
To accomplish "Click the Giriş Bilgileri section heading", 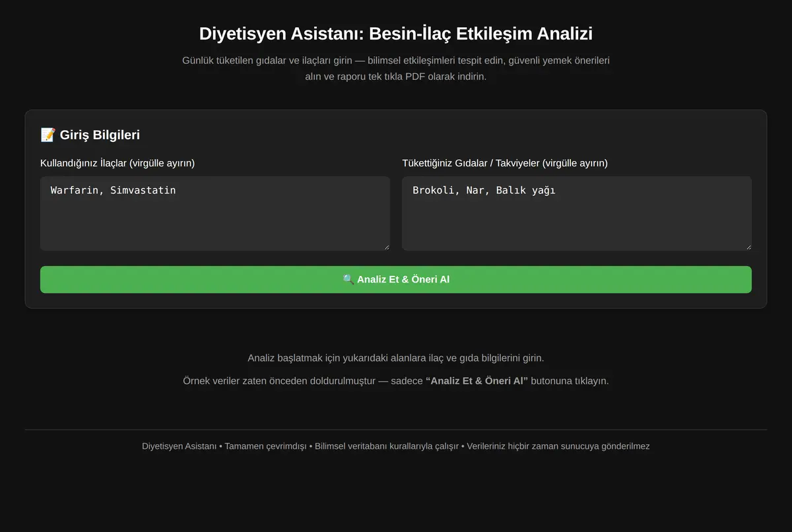I will coord(90,135).
